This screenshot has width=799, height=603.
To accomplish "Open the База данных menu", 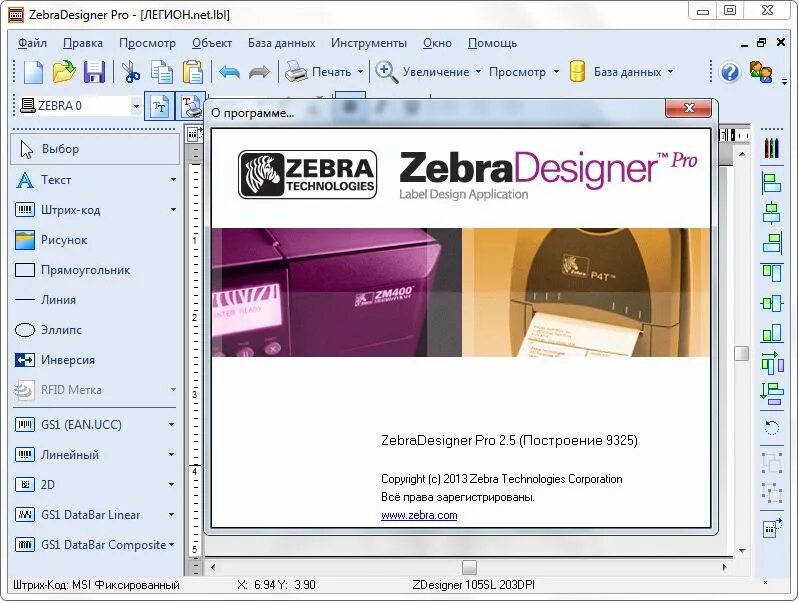I will point(281,43).
